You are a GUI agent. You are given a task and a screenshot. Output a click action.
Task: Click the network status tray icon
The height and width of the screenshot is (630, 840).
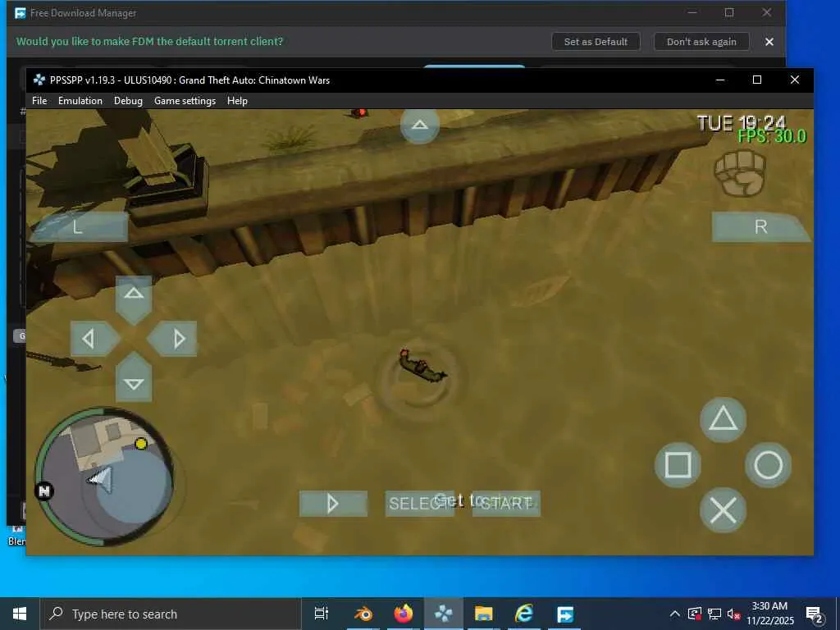point(714,614)
